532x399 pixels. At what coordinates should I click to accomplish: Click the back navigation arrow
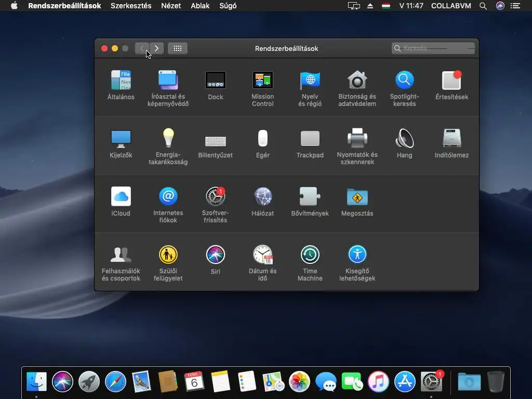[142, 48]
